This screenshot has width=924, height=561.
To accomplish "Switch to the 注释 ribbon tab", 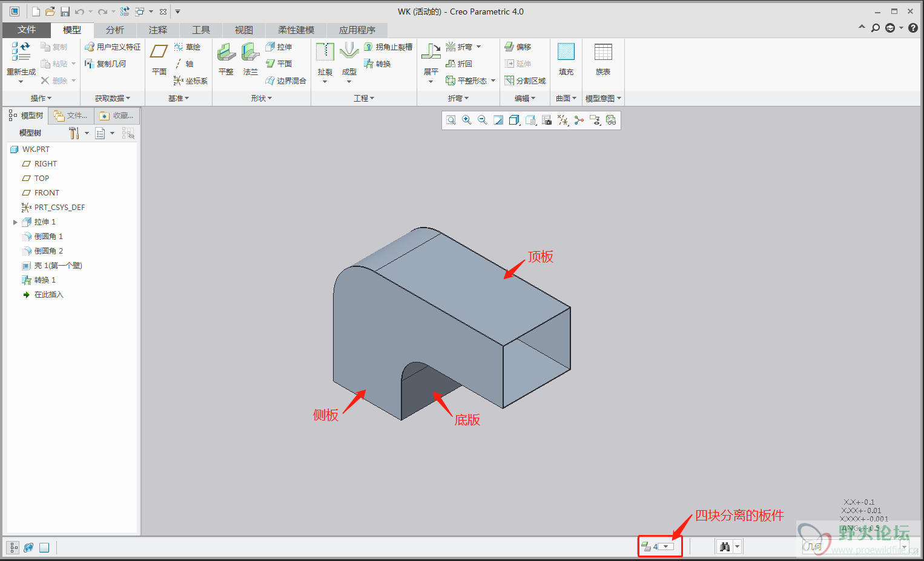I will (x=157, y=30).
